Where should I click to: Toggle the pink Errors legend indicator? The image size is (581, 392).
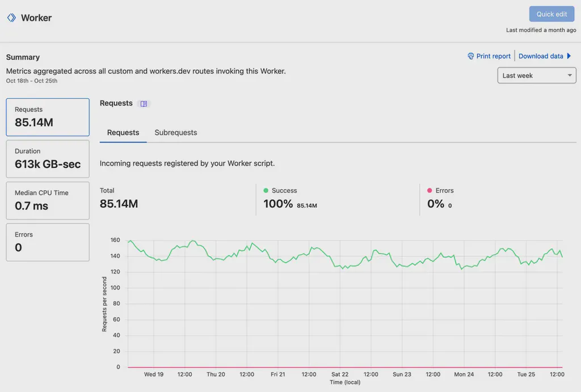pyautogui.click(x=430, y=191)
